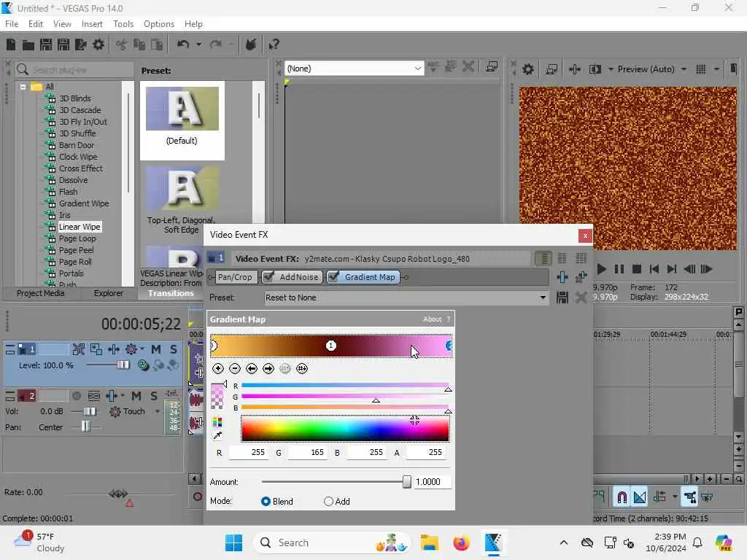
Task: Open the (None) combo box dropdown
Action: coord(417,69)
